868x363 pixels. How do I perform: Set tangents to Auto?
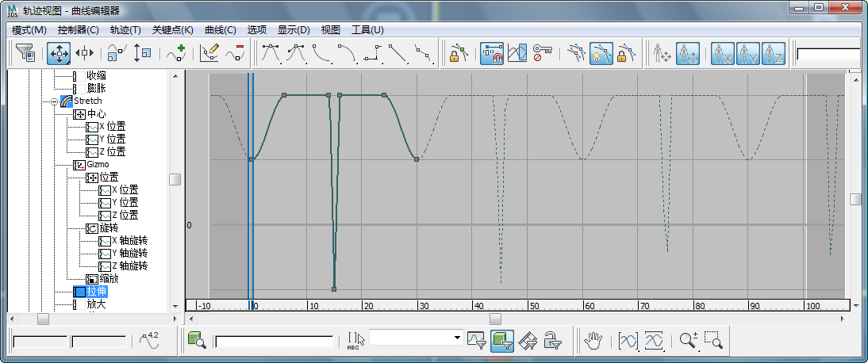pos(271,54)
